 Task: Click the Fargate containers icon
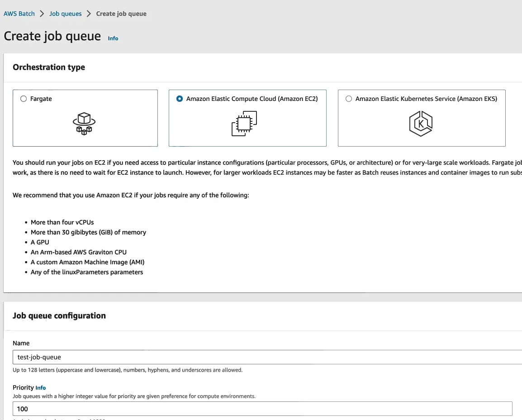pos(84,124)
